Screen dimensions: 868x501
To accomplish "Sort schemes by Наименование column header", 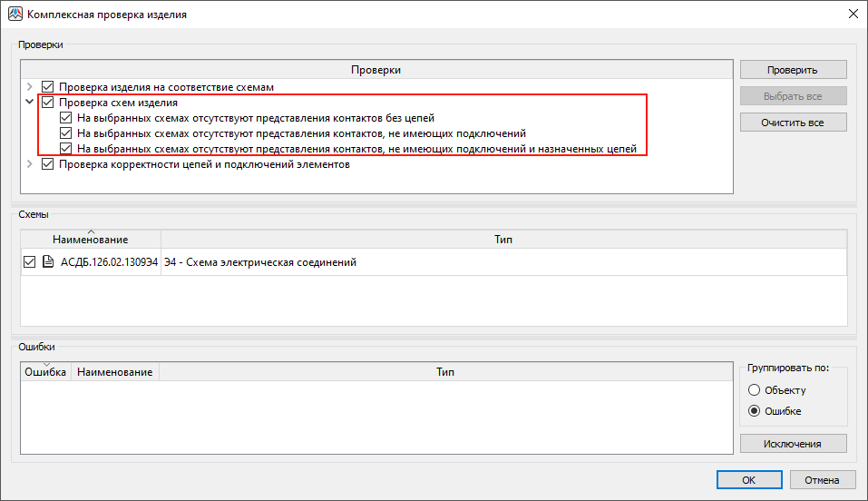I will point(90,240).
